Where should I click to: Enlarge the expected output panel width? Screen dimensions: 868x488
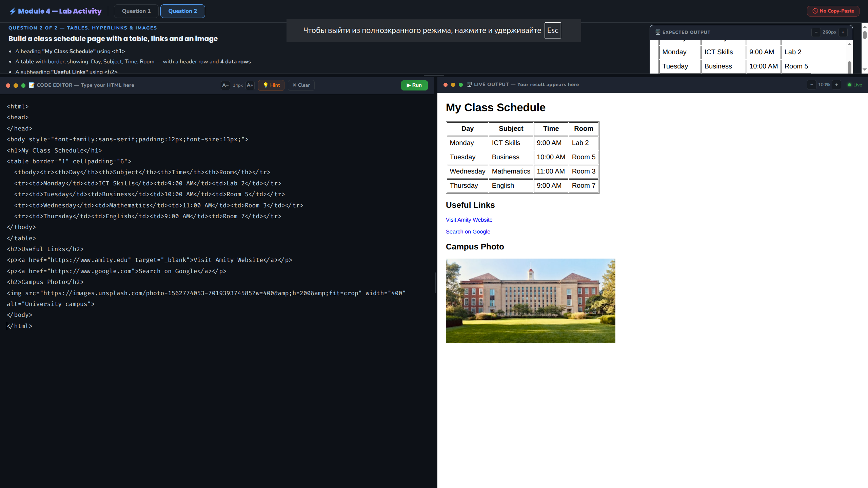pos(843,32)
